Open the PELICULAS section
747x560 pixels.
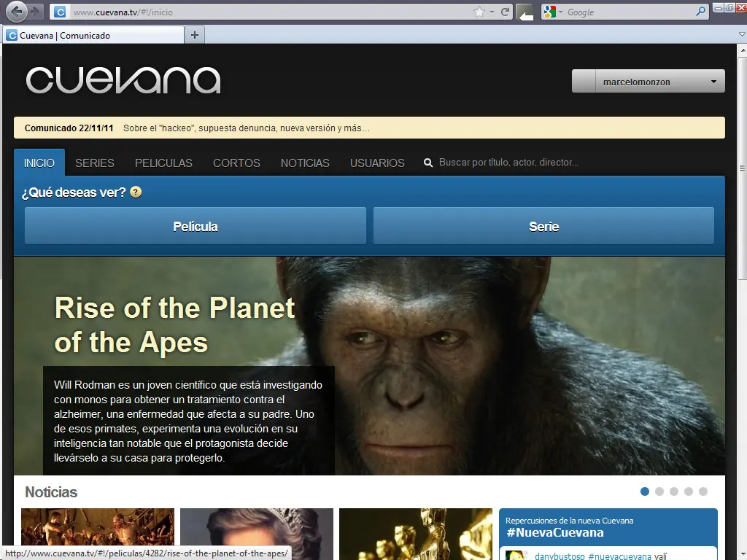(163, 163)
